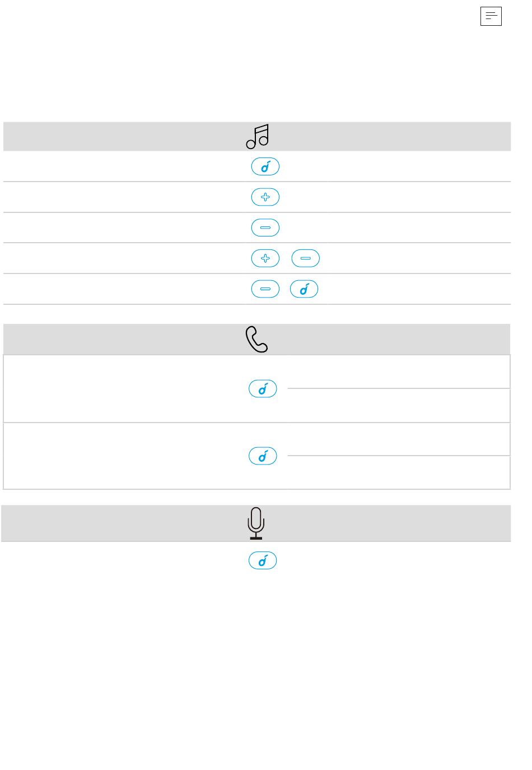Click the lone plus button in the music section
This screenshot has width=532, height=770.
click(265, 197)
